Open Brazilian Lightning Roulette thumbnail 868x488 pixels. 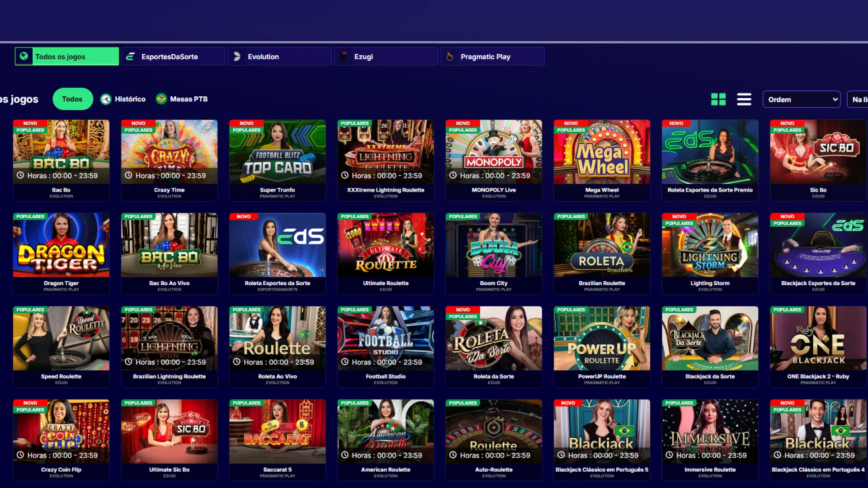click(169, 338)
